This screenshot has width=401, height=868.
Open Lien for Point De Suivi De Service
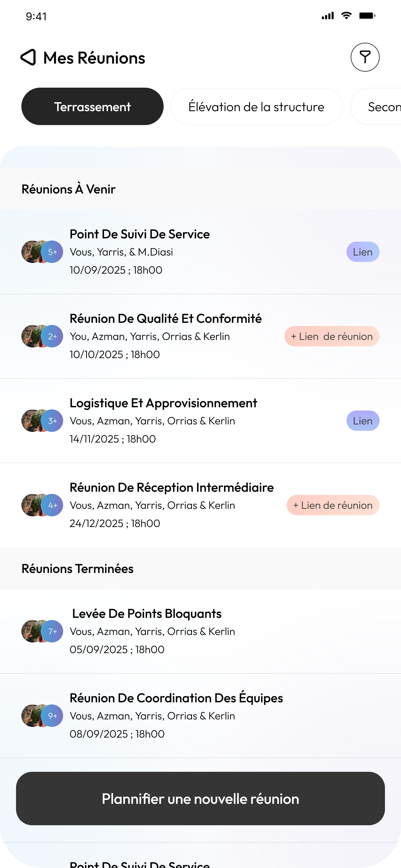(363, 252)
